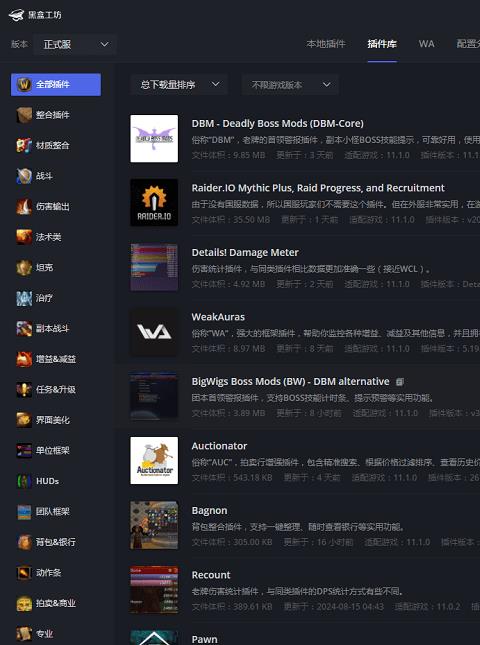The width and height of the screenshot is (480, 645).
Task: Click the 黑盒工坊 app logo
Action: 16,15
